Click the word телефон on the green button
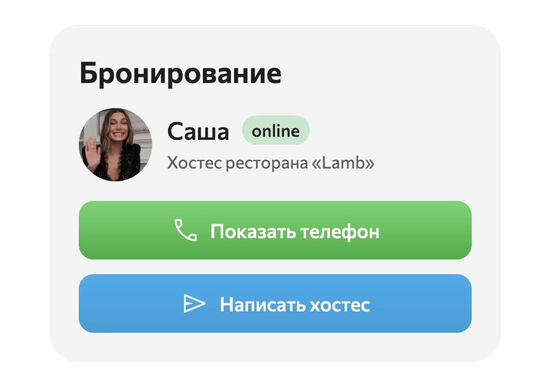The image size is (545, 392). tap(340, 231)
